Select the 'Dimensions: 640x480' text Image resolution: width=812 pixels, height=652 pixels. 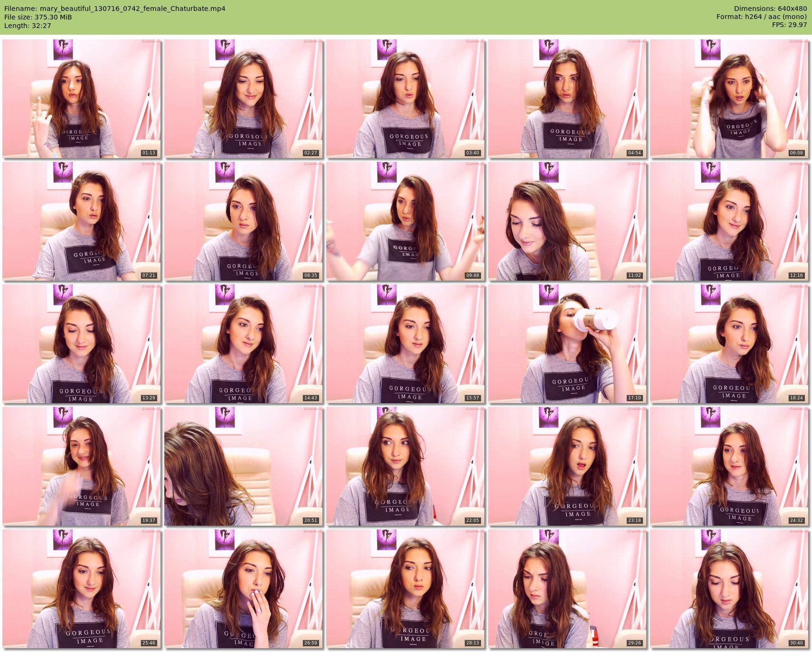770,9
